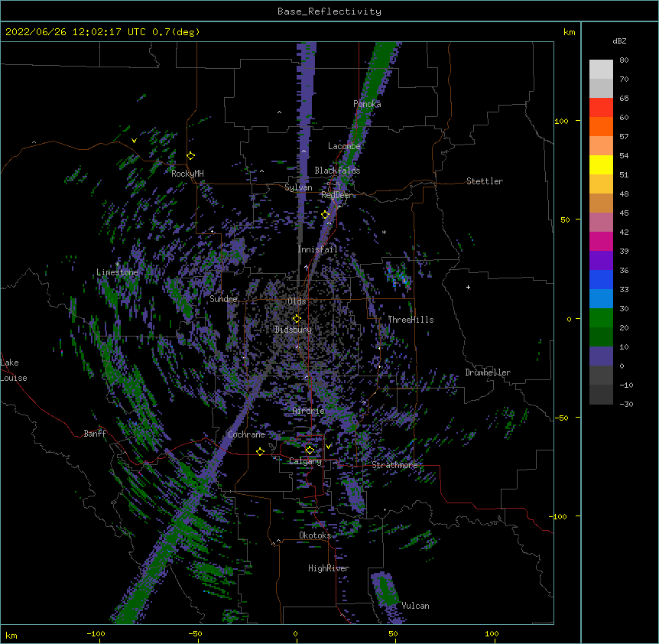Screen dimensions: 659x644
Task: Click the white plus marker north of Drumheller
Action: coord(468,287)
